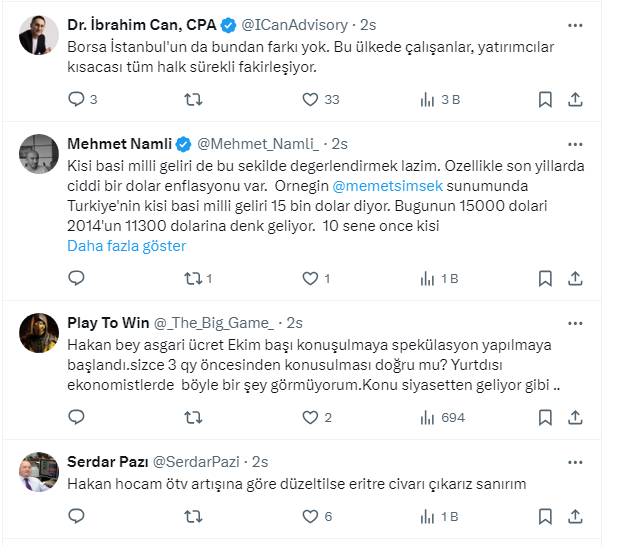Screen dimensions: 621x546
Task: Retweet Mehmet Namli's tweet
Action: coord(193,279)
